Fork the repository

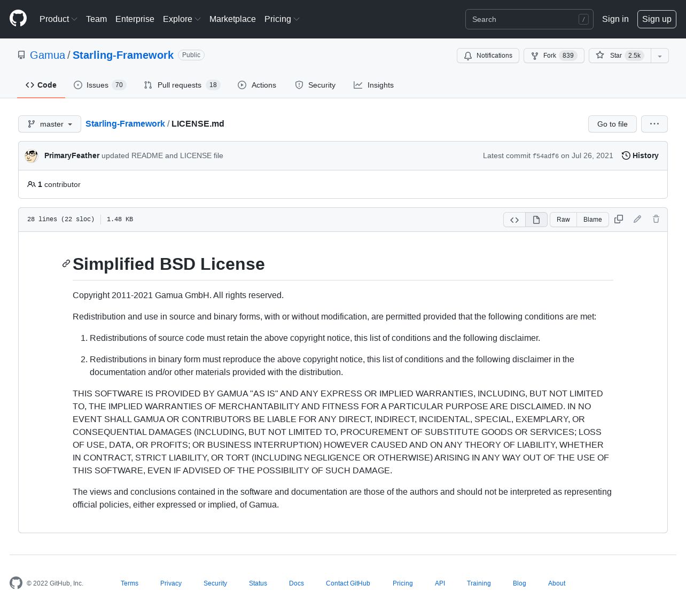click(554, 56)
